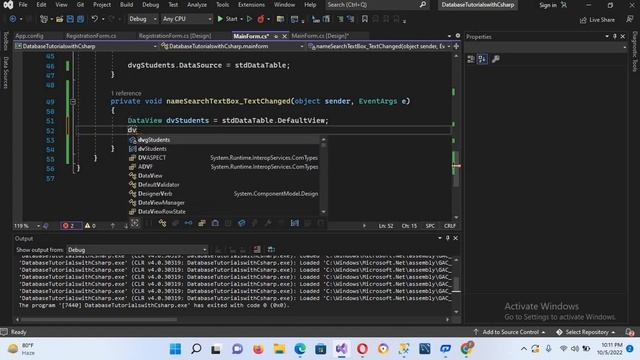Toggle the namespace filter in IntelliSense bar
The width and height of the screenshot is (640, 360).
(149, 223)
